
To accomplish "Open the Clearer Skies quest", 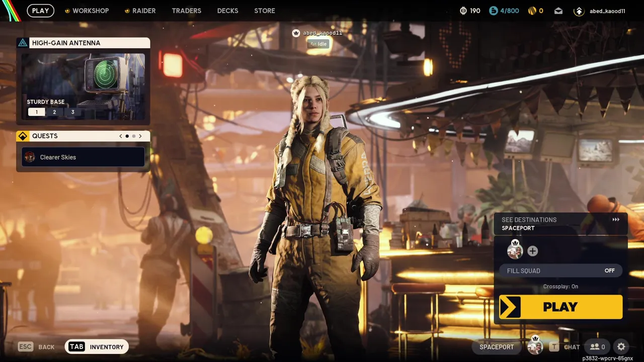I will click(83, 157).
